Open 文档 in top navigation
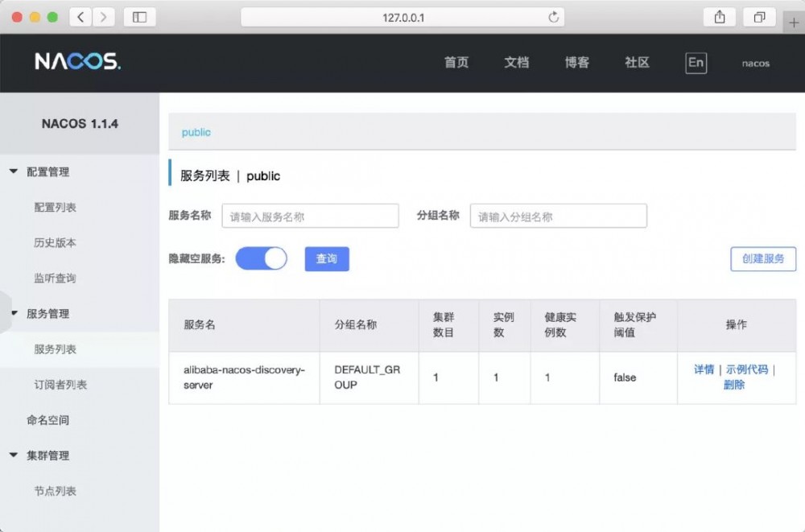The width and height of the screenshot is (805, 532). (516, 63)
